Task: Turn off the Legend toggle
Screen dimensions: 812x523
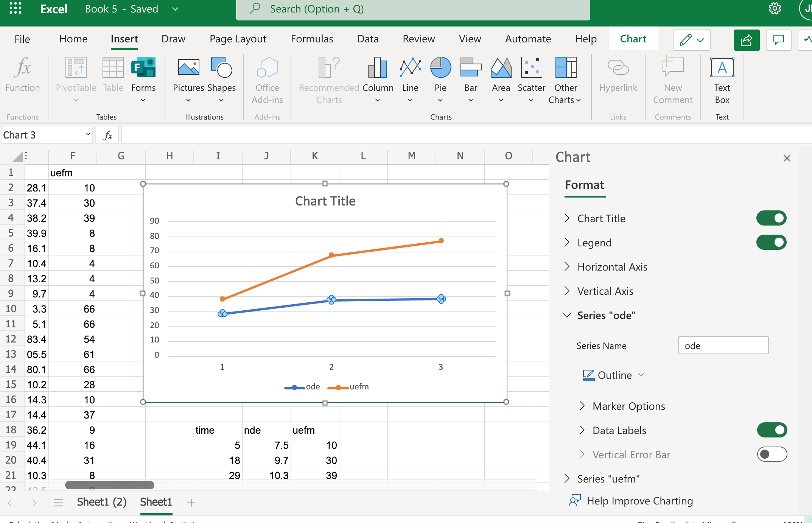Action: click(x=772, y=242)
